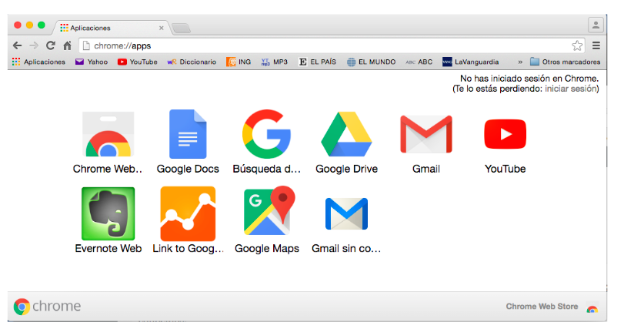This screenshot has width=644, height=329.
Task: Open the LaVanguardia bookmark
Action: tap(471, 62)
